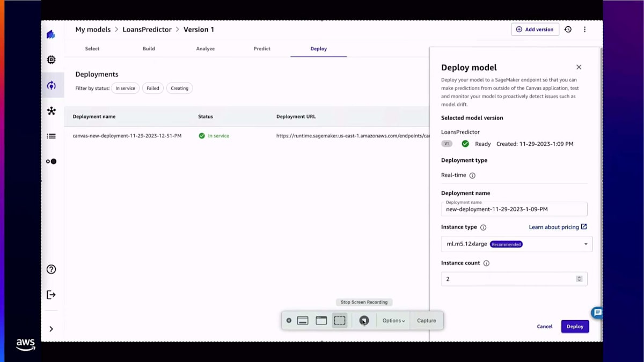Go to My models breadcrumb
This screenshot has width=644, height=362.
coord(93,29)
